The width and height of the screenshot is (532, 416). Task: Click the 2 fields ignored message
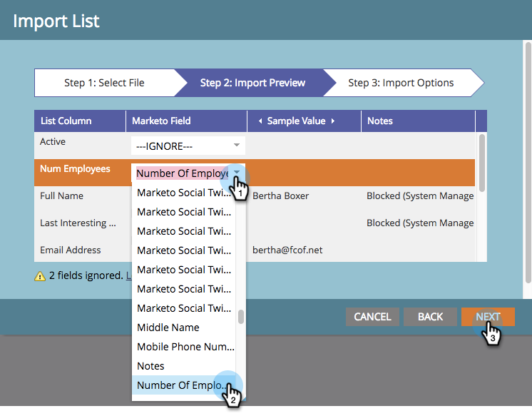click(86, 275)
